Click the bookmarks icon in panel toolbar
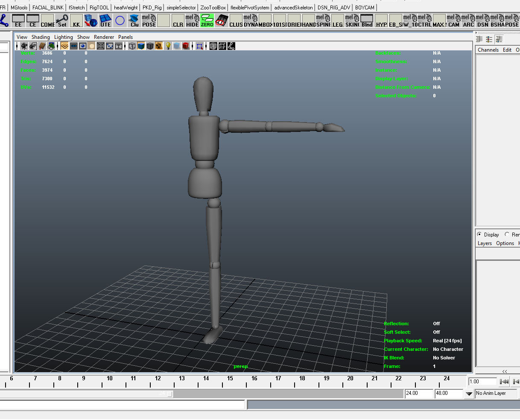Screen dimensions: 520x420 coord(42,46)
